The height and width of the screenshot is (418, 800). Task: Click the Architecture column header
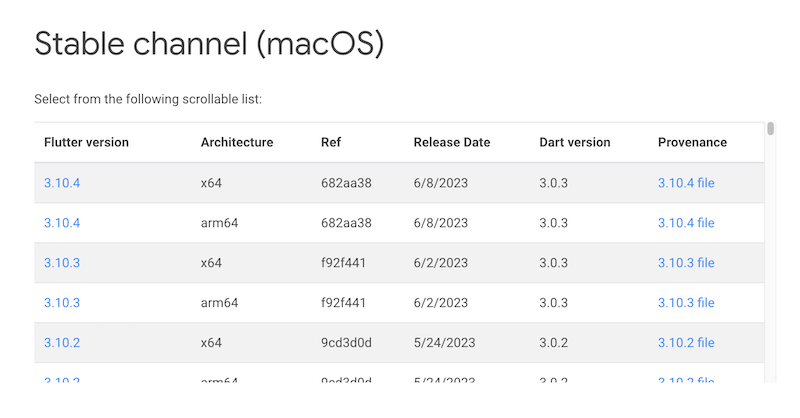[x=237, y=142]
